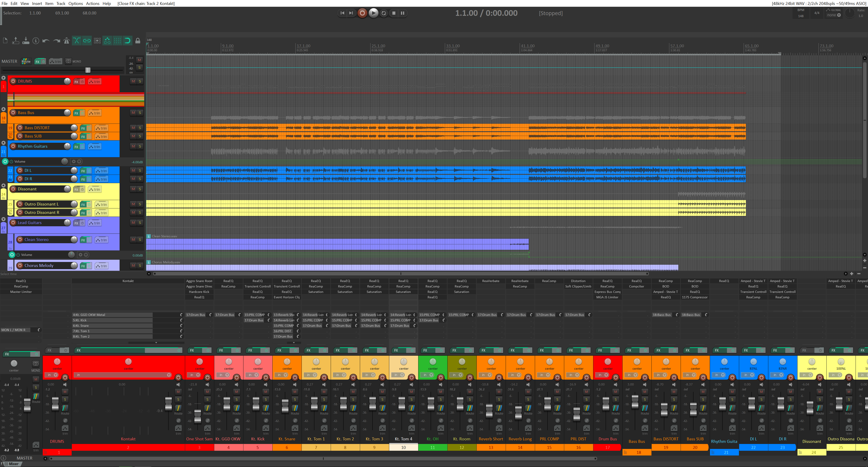Click trim button on Dissonant track
This screenshot has width=868, height=467.
click(x=95, y=189)
